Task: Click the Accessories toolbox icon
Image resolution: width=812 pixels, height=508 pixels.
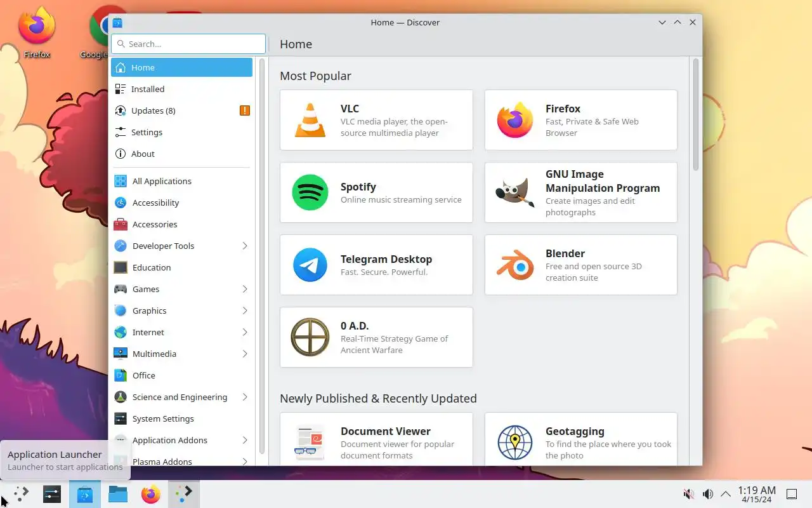Action: click(121, 224)
